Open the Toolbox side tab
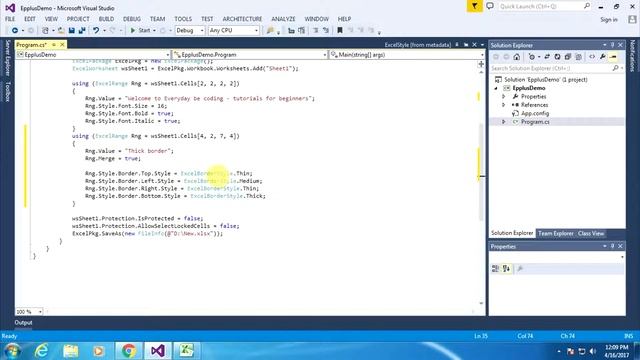Viewport: 640px width, 360px height. point(7,91)
